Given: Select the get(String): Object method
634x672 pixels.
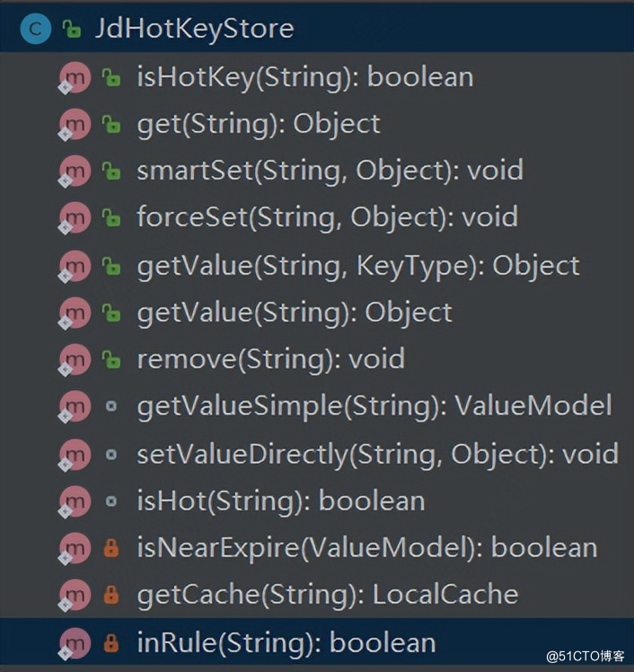Looking at the screenshot, I should 259,124.
